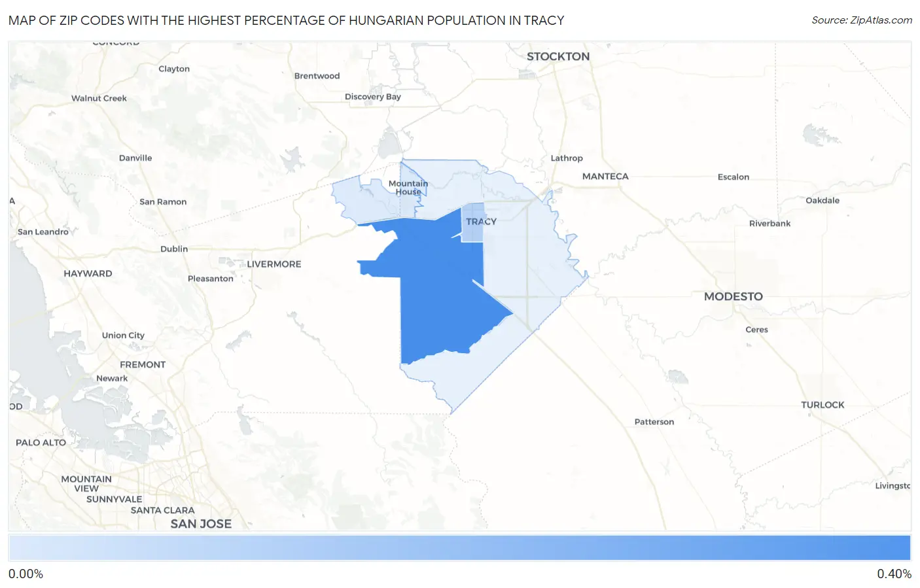Click the MANTECA city label

(x=605, y=177)
